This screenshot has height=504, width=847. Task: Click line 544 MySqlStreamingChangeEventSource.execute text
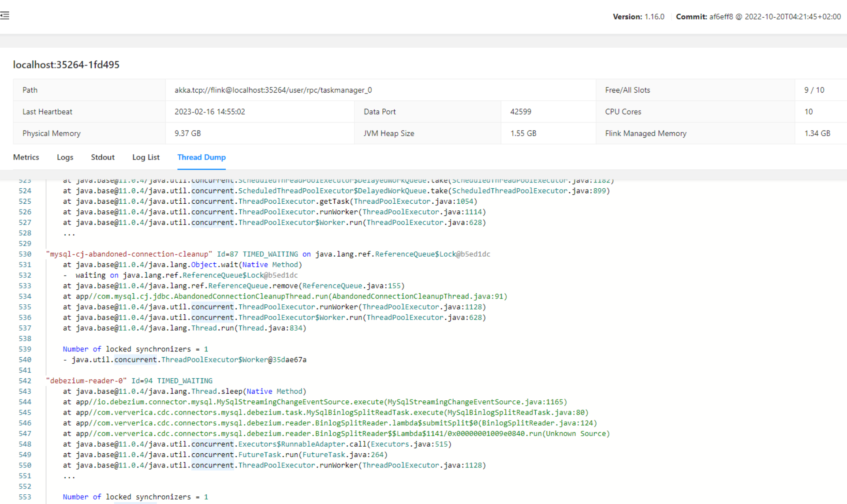[x=315, y=402]
